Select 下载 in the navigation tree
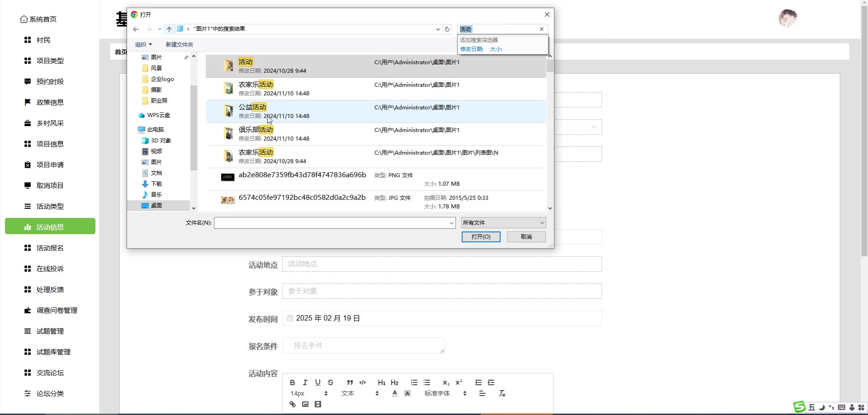 coord(156,184)
